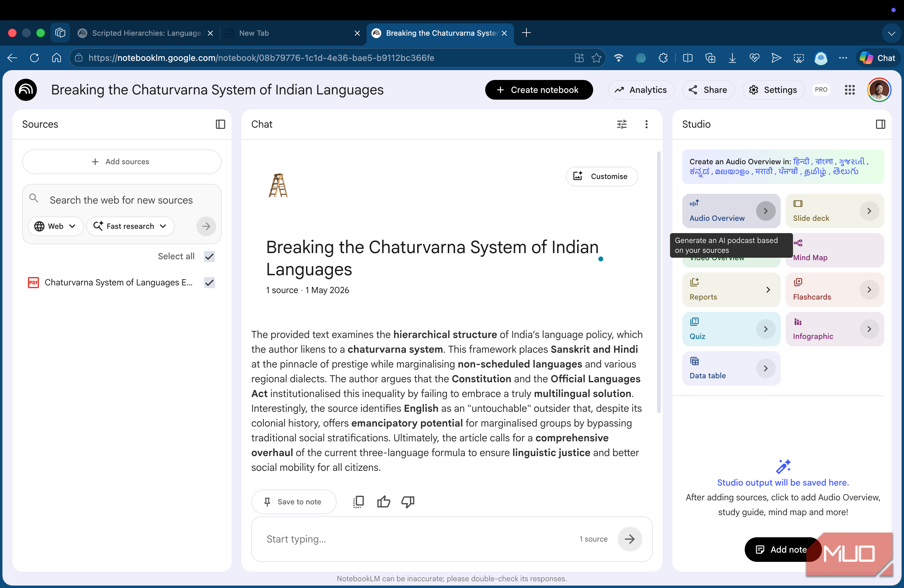904x588 pixels.
Task: Open browser tab list dropdown
Action: click(x=891, y=34)
